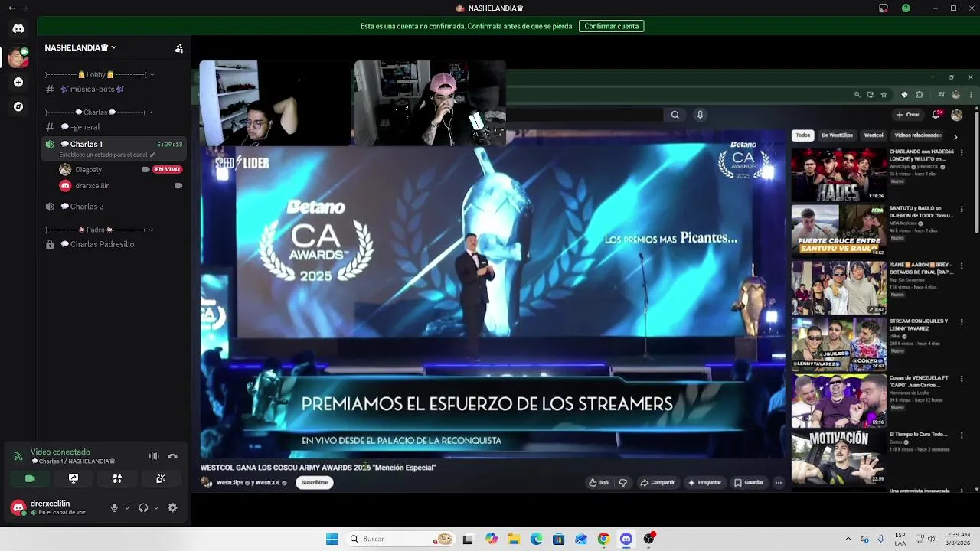Select 'Westcol' filter chip
The image size is (980, 551).
(874, 135)
